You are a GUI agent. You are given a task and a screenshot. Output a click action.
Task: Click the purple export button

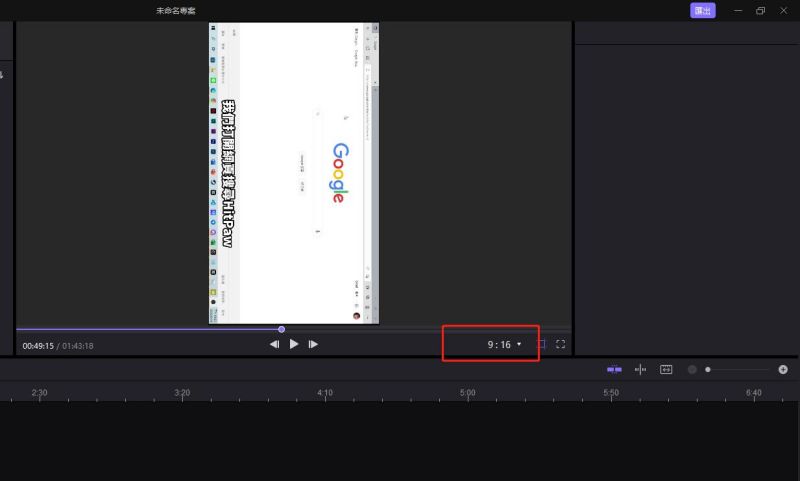[703, 10]
